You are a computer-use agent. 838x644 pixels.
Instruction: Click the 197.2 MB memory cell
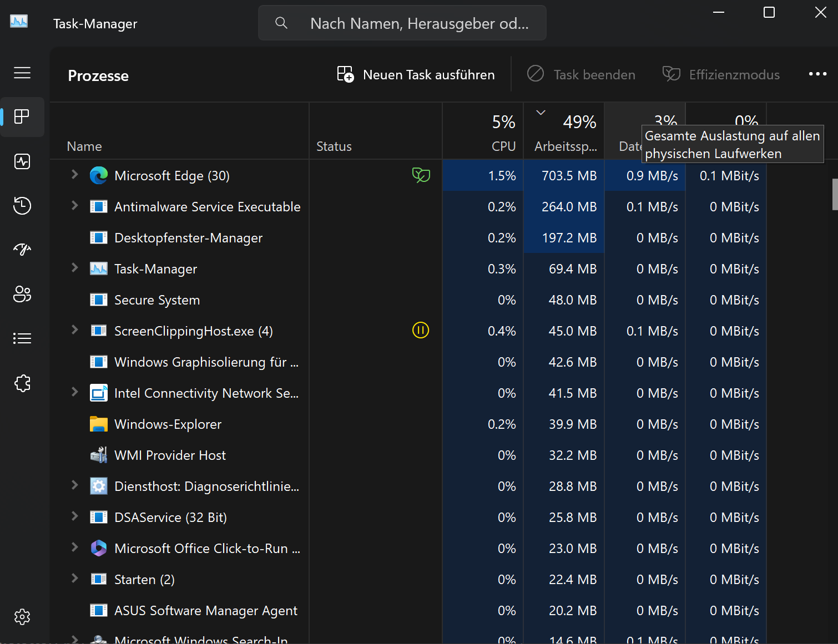pyautogui.click(x=564, y=237)
